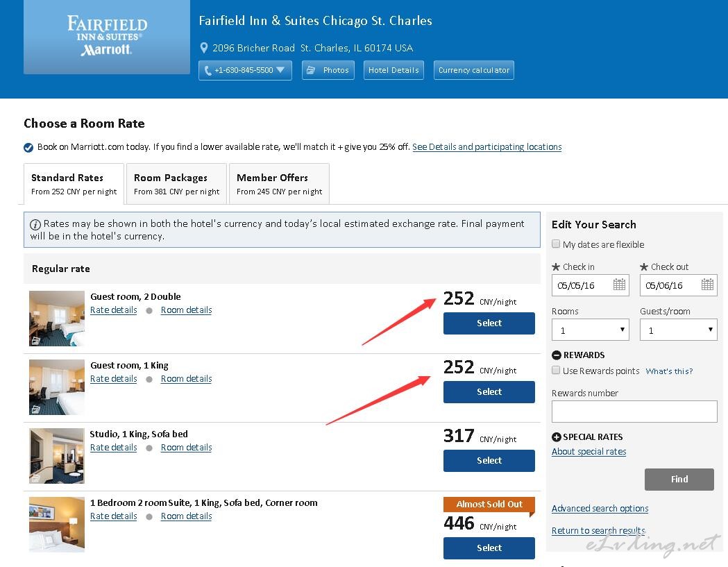Switch to the Room Packages tab
The image size is (728, 567).
pos(176,184)
